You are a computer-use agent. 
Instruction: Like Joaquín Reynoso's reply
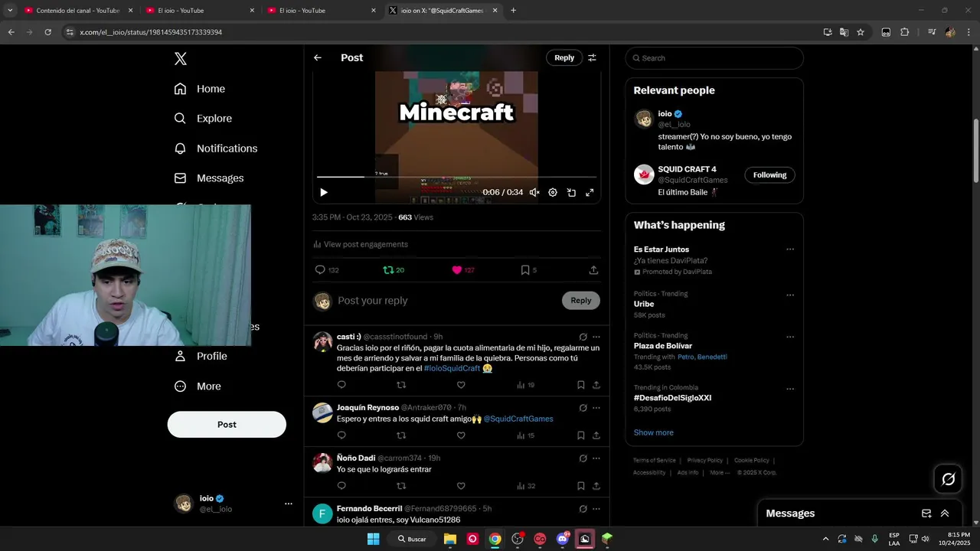[461, 435]
